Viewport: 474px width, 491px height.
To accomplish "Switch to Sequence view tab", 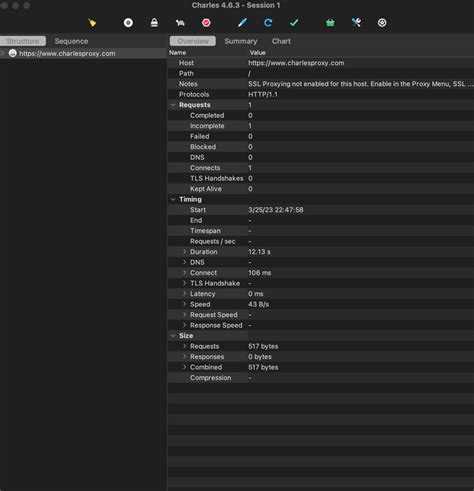I will (71, 41).
